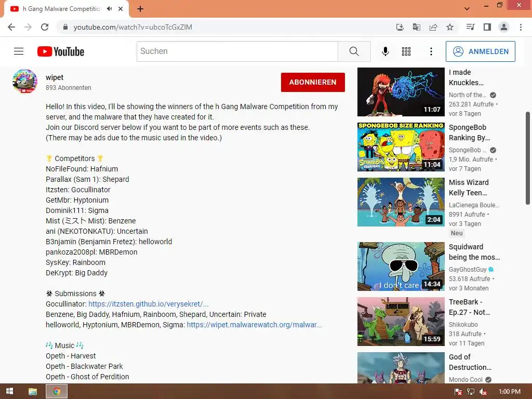Bookmark this page with the star icon
This screenshot has height=399, width=532.
point(450,27)
